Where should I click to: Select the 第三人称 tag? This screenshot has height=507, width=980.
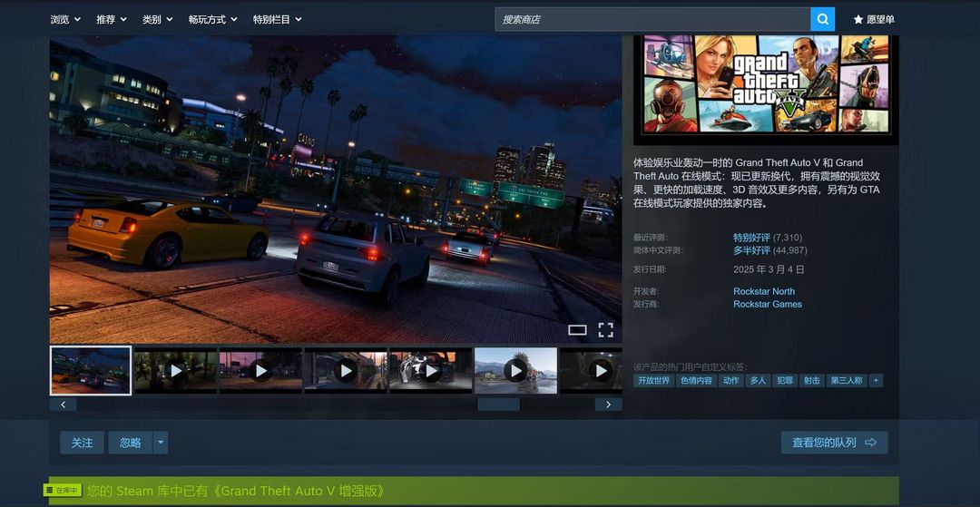(x=847, y=380)
